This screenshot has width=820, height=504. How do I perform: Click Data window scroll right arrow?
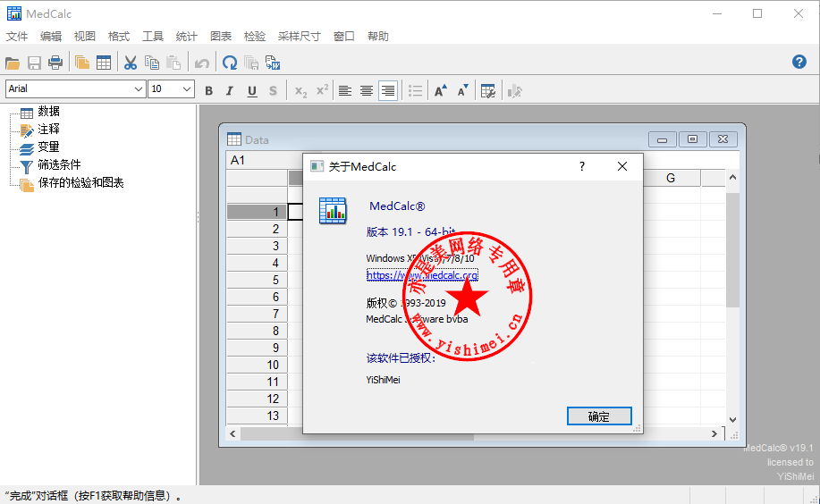pos(714,434)
